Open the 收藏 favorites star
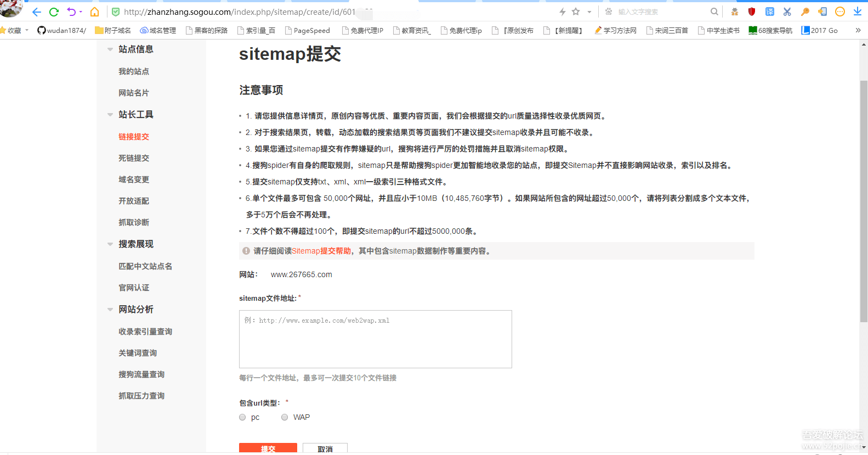 pyautogui.click(x=11, y=30)
